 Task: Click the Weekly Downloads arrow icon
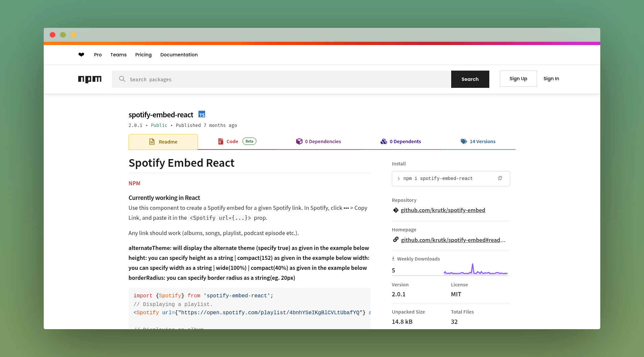(393, 259)
